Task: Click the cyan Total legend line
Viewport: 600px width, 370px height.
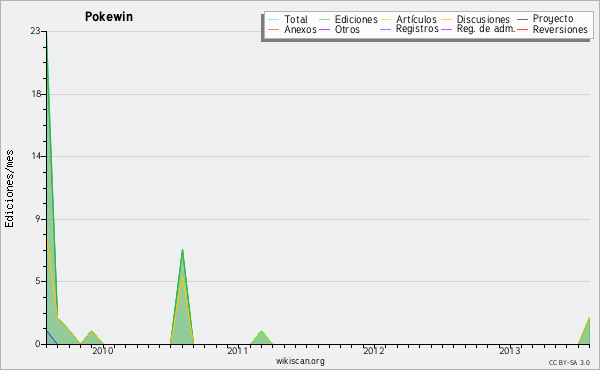Action: coord(274,19)
